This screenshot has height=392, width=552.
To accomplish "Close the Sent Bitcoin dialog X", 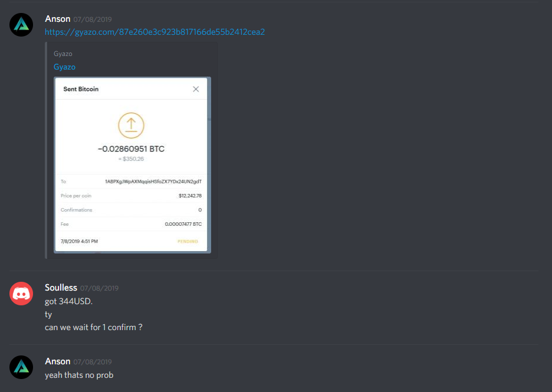I will 196,89.
